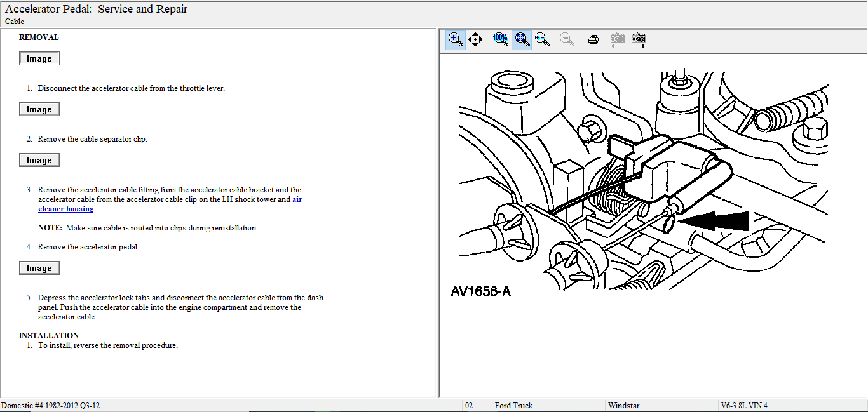Click the Domestic #4 1982-2012 status text
Image resolution: width=868 pixels, height=412 pixels.
pos(51,406)
